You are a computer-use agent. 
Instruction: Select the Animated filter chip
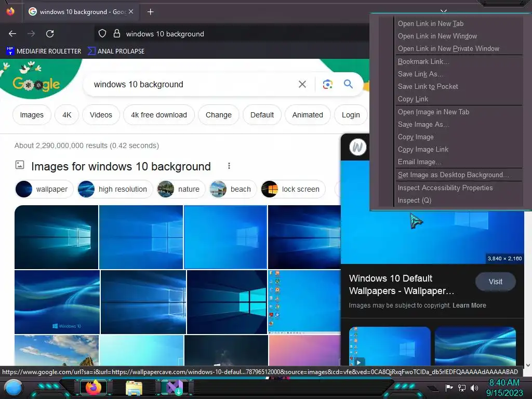tap(308, 115)
